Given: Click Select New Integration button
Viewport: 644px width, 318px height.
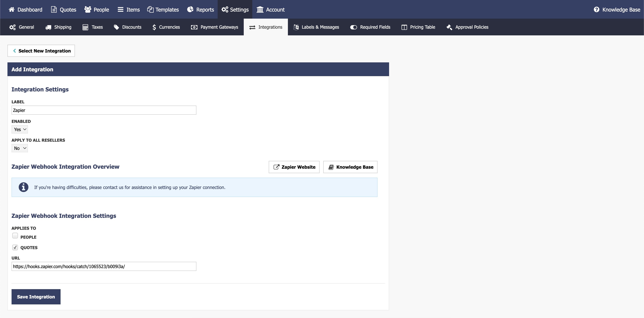Looking at the screenshot, I should point(41,51).
